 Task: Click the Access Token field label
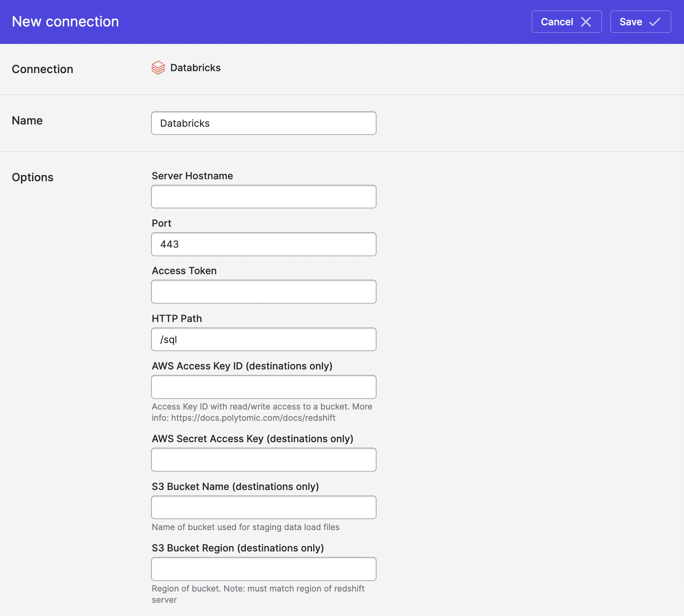(x=184, y=271)
